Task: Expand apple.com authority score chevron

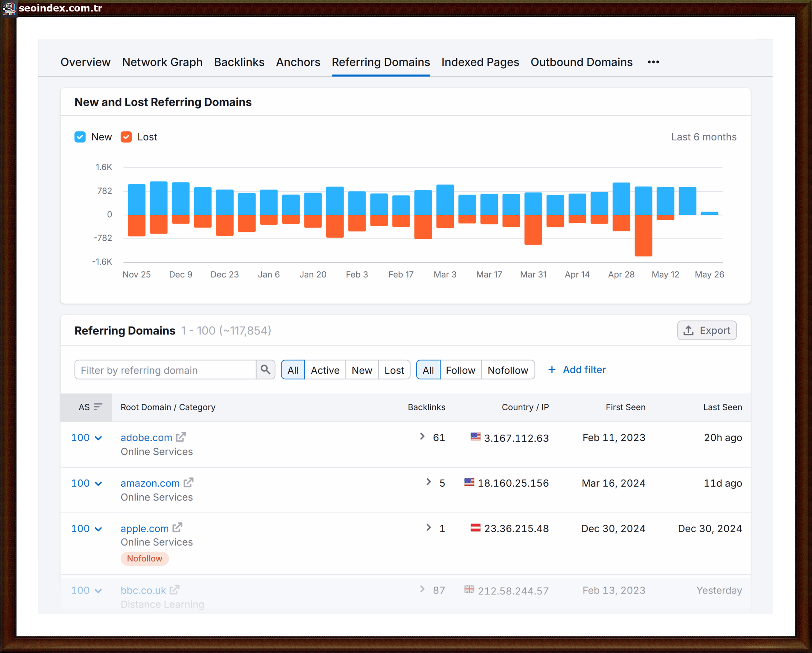Action: click(98, 529)
